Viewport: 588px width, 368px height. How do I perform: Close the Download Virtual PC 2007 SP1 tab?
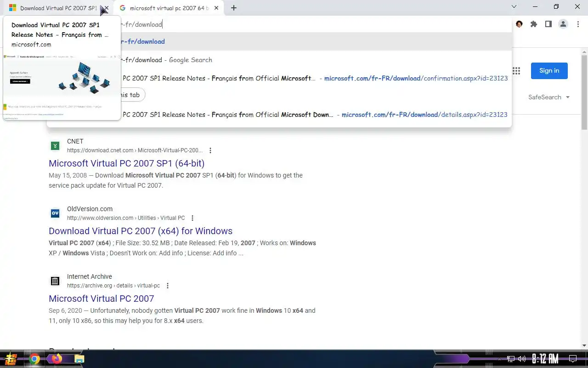pos(106,8)
